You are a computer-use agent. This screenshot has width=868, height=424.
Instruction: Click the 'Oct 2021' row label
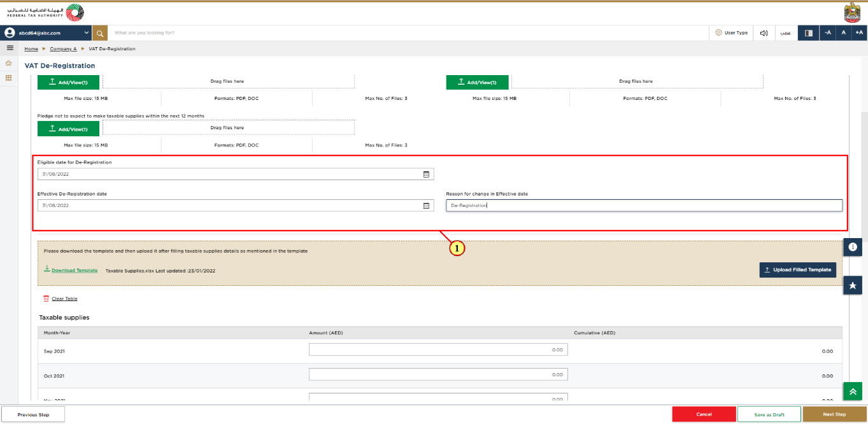click(54, 376)
